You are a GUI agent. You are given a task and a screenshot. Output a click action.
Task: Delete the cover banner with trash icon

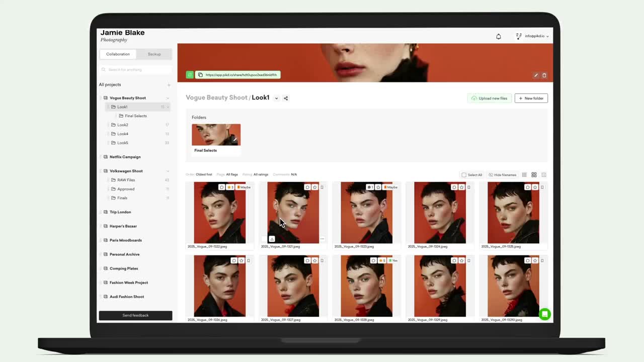(544, 75)
